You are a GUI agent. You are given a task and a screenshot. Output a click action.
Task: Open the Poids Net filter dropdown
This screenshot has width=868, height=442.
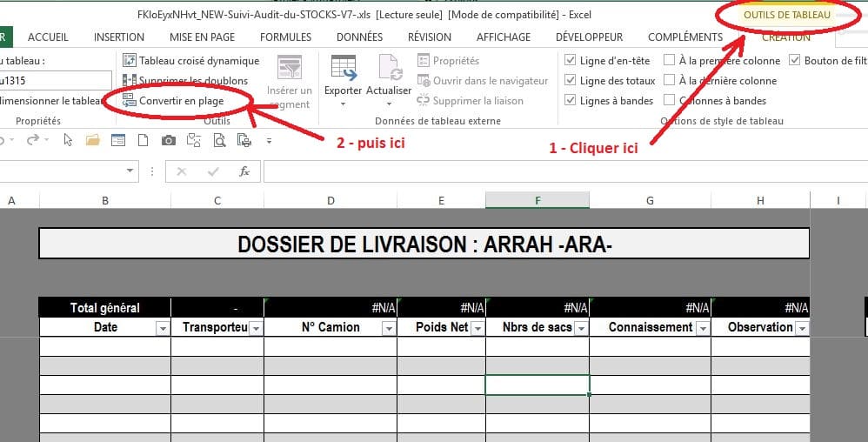click(x=477, y=328)
